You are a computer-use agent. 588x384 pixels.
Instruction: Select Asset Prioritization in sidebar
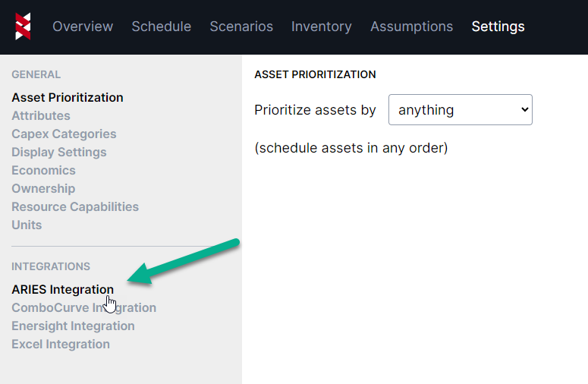coord(68,97)
